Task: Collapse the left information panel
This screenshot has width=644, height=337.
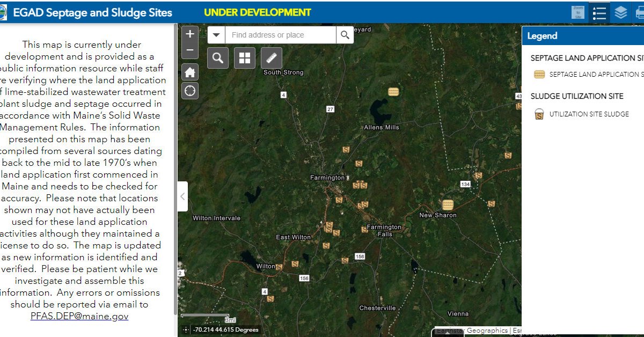Action: coord(182,196)
